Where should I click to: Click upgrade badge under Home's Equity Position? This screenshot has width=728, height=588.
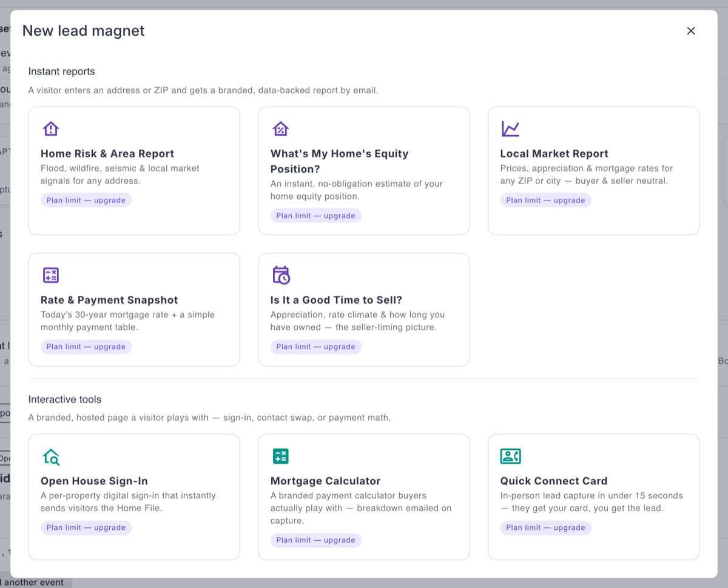(315, 216)
